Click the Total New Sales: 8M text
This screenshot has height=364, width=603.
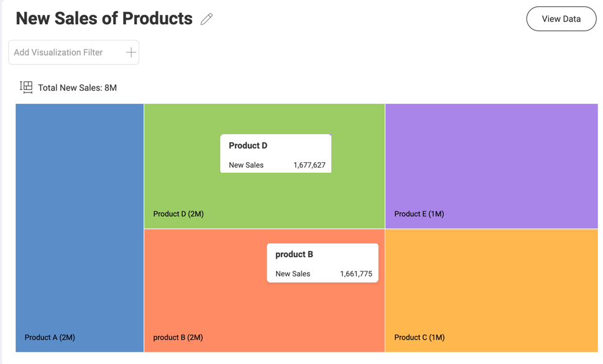click(x=77, y=88)
